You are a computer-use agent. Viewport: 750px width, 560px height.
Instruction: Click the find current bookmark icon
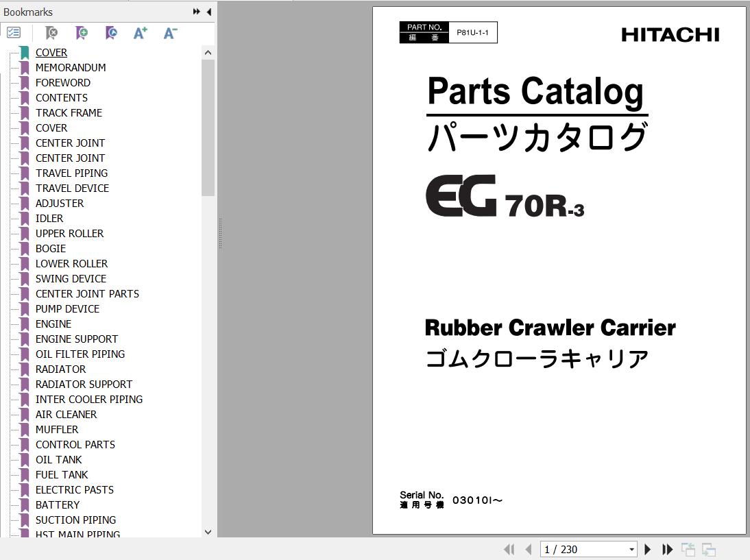point(111,32)
